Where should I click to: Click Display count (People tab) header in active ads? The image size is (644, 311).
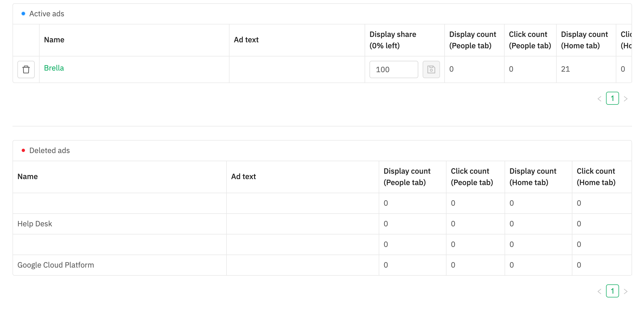473,40
